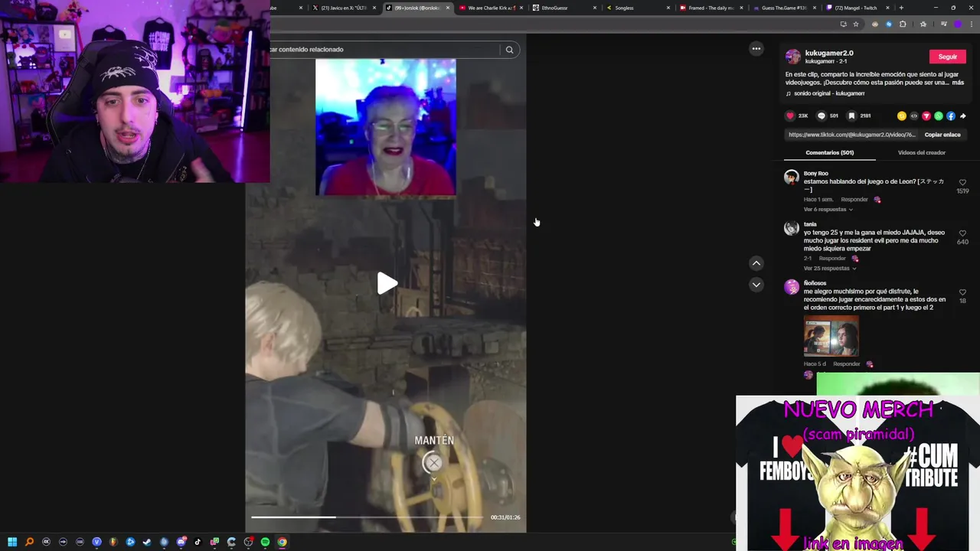Close the Songless browser tab

tap(668, 8)
